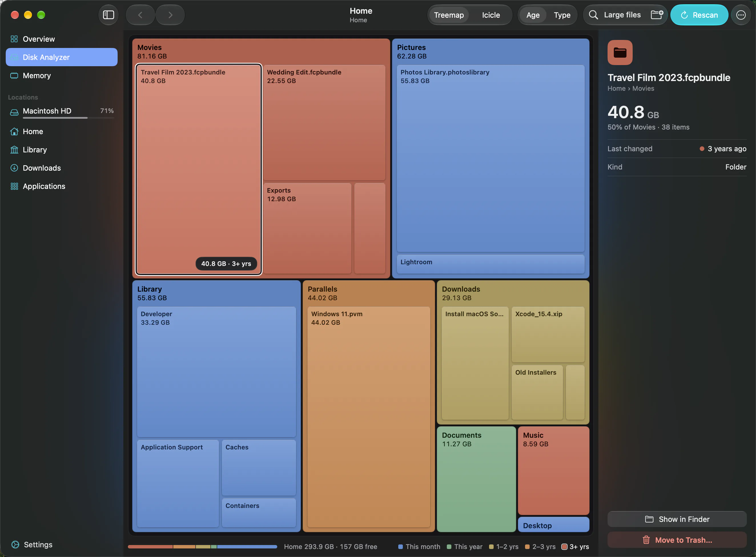
Task: Select the Wedding Edit.fcpbundle block
Action: pyautogui.click(x=324, y=123)
